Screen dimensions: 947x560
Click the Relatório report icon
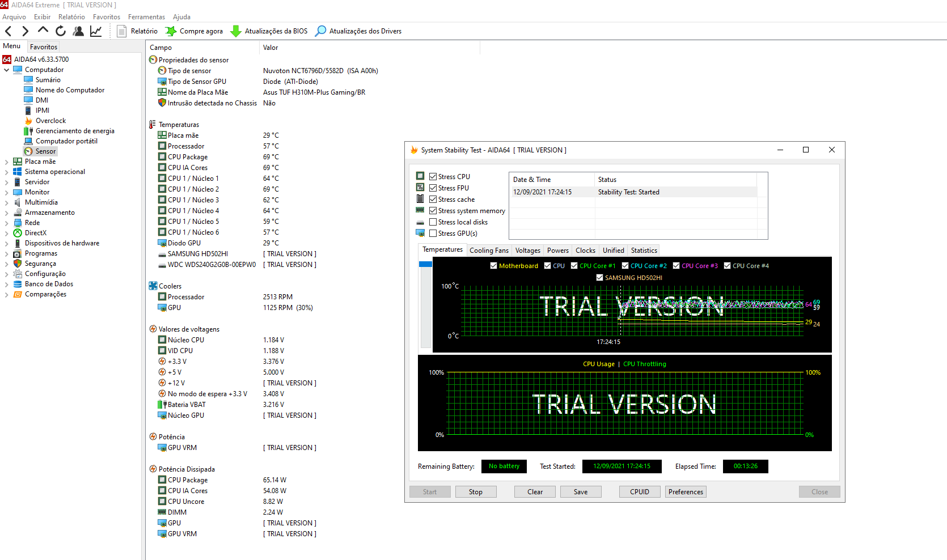(121, 31)
